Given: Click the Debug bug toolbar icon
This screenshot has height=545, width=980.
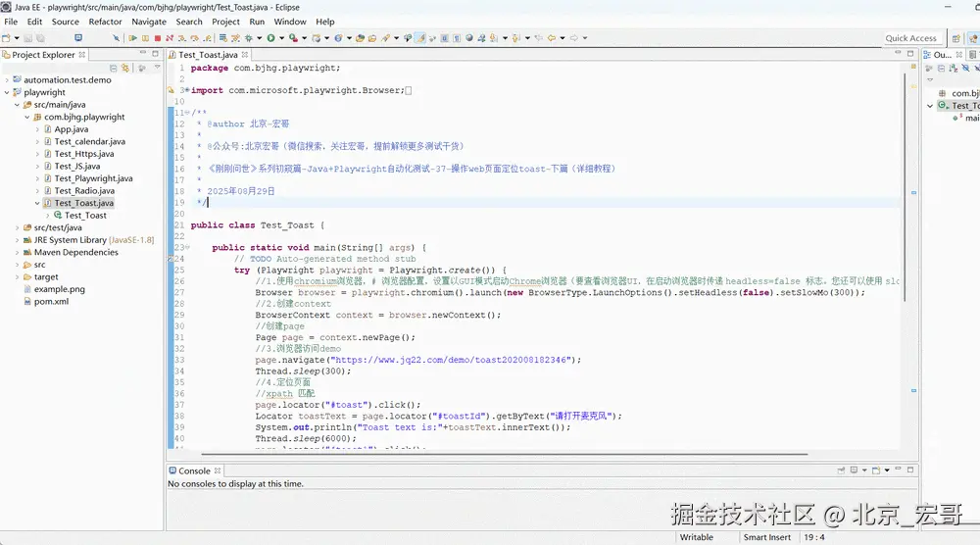Looking at the screenshot, I should click(x=249, y=38).
